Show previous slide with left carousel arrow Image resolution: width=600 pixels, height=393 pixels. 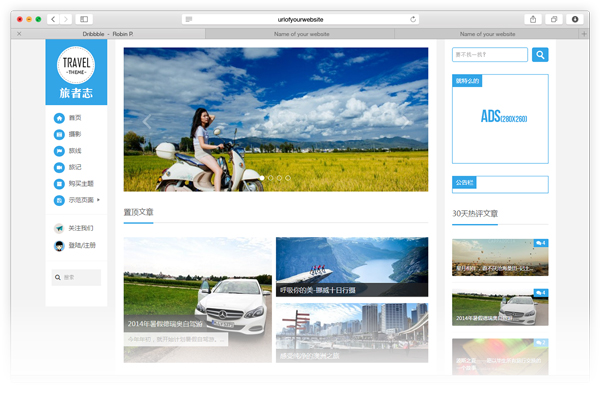(147, 122)
